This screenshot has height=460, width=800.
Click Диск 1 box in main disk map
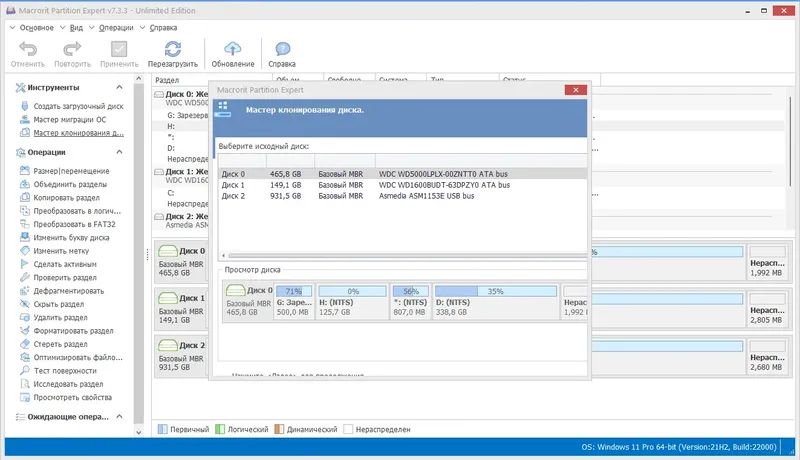pyautogui.click(x=181, y=308)
